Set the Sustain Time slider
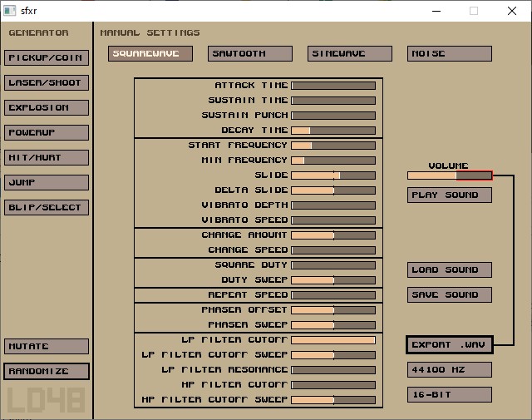The height and width of the screenshot is (420, 532). [x=333, y=101]
